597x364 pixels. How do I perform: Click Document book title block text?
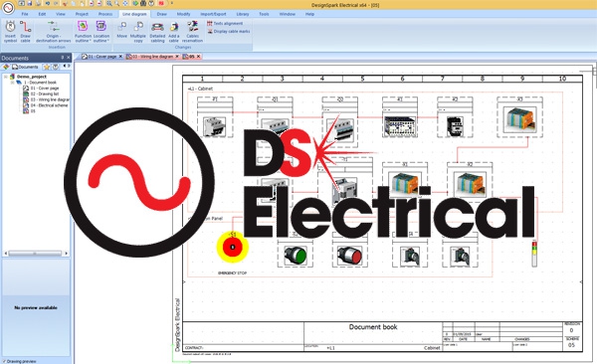coord(373,327)
